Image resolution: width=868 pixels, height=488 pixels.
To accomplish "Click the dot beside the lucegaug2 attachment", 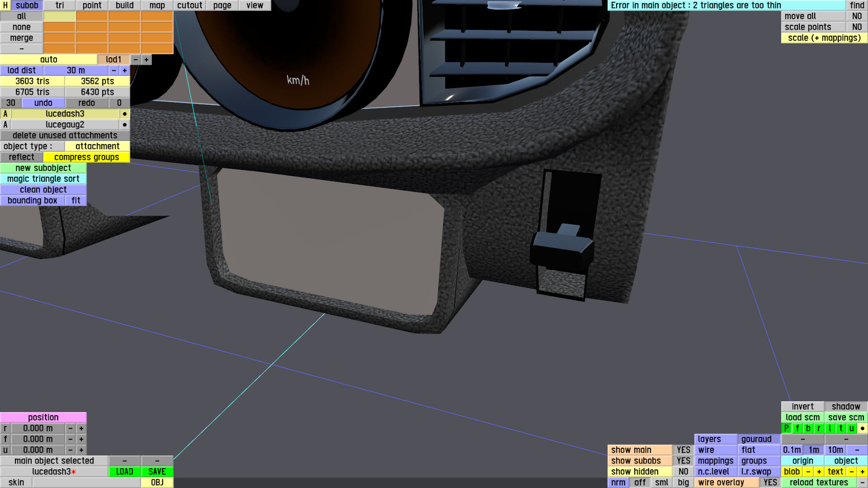I will (124, 125).
